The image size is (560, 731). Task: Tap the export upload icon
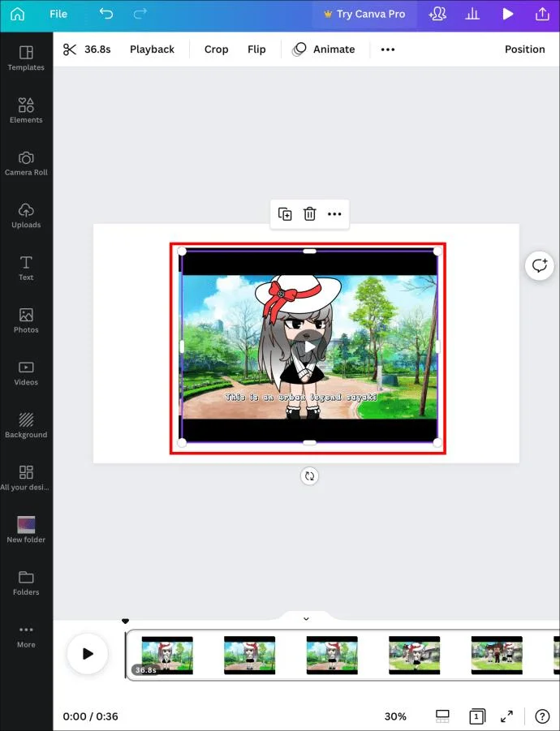click(542, 14)
